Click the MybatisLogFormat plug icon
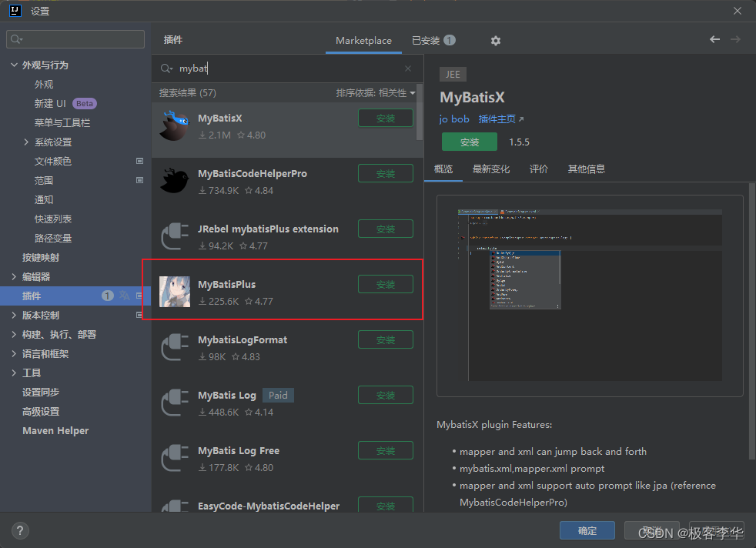 pyautogui.click(x=175, y=347)
